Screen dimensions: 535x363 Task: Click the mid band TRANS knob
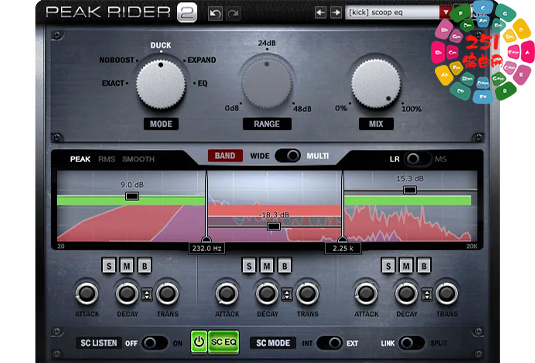(x=307, y=293)
